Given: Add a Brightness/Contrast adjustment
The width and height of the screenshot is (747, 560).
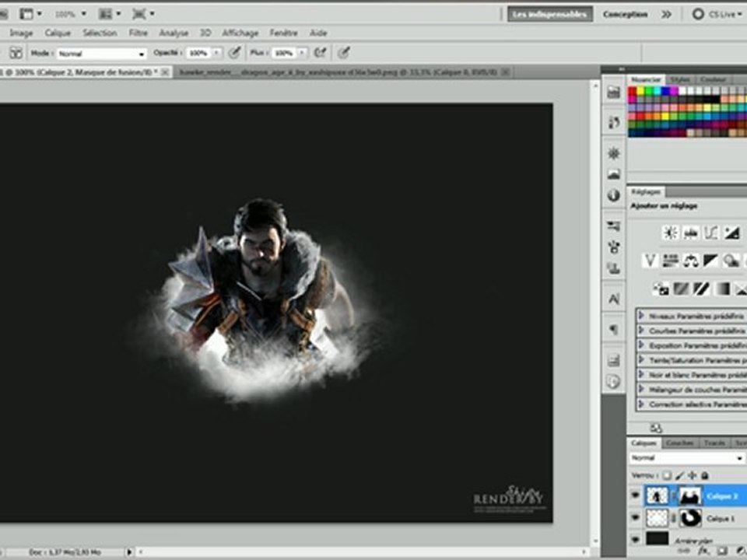Looking at the screenshot, I should coord(670,233).
